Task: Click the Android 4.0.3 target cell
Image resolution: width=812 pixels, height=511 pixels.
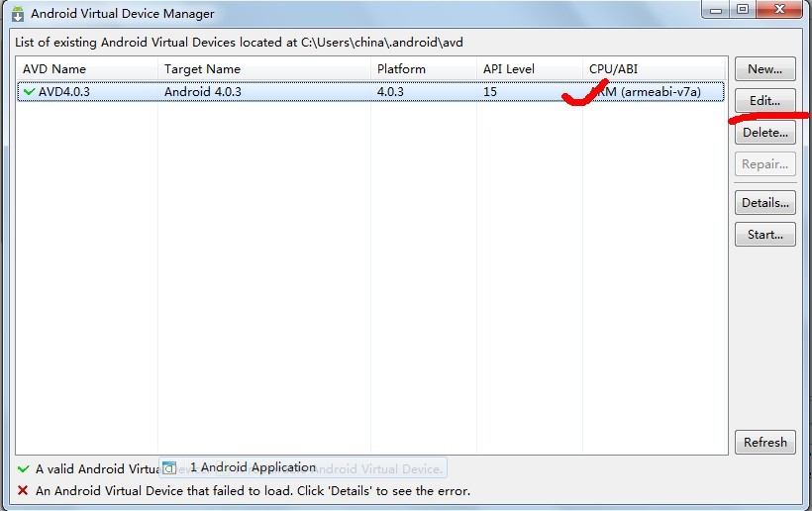Action: click(x=203, y=92)
